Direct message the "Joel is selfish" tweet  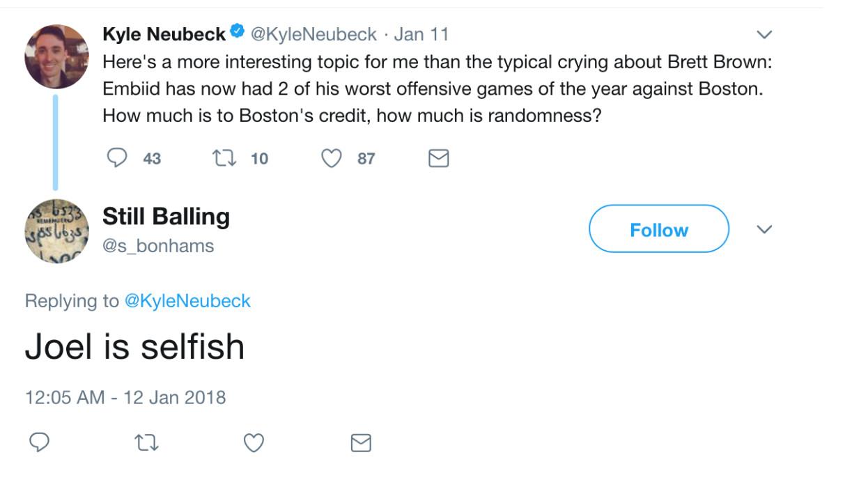click(360, 442)
